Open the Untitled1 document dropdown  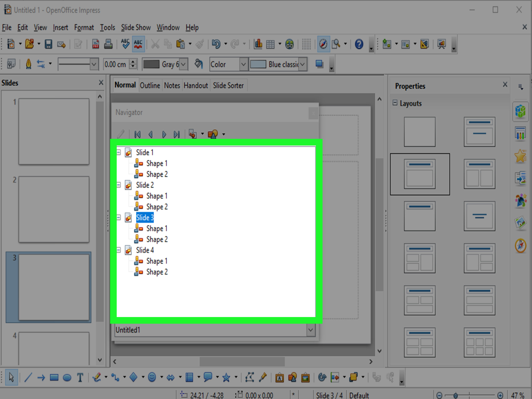311,330
